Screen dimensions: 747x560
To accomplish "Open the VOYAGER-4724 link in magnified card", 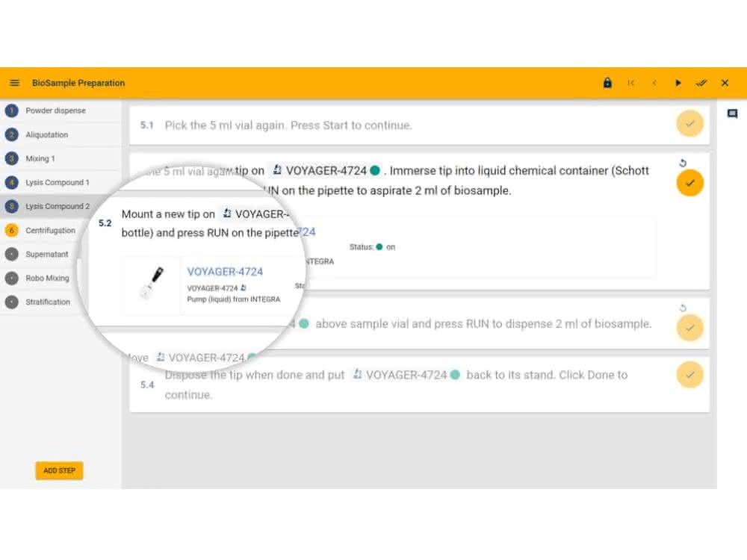I will pyautogui.click(x=225, y=272).
